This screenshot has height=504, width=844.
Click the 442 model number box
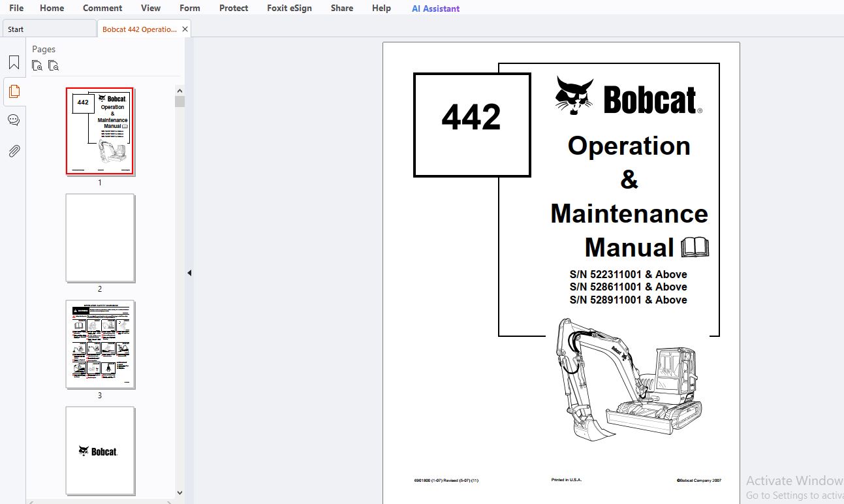(472, 125)
